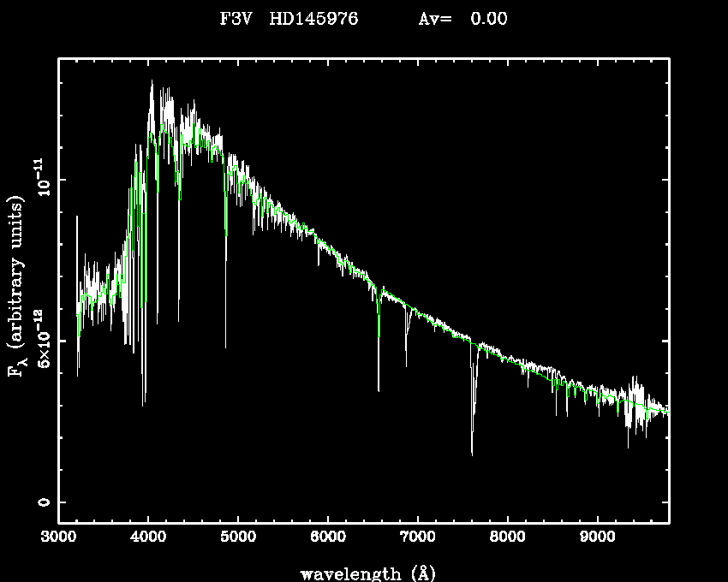728x582 pixels.
Task: Click the absorption line bottom near 4860 Å
Action: click(x=226, y=346)
